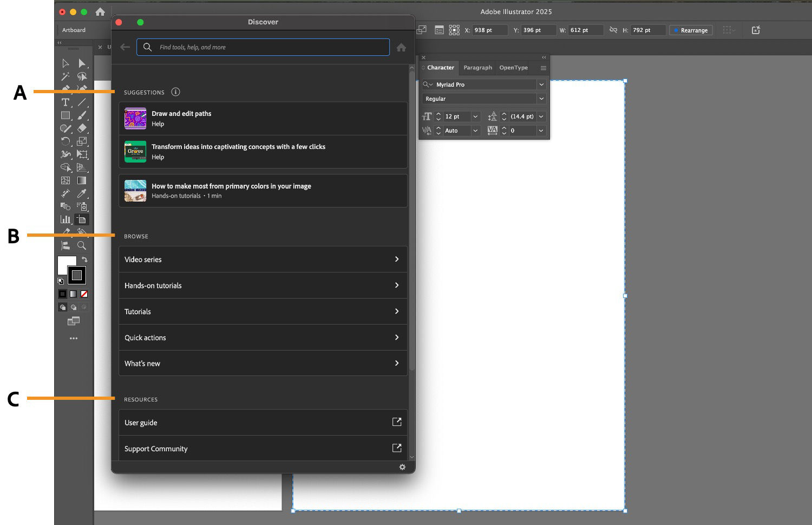Select the Line Segment tool

coord(82,102)
